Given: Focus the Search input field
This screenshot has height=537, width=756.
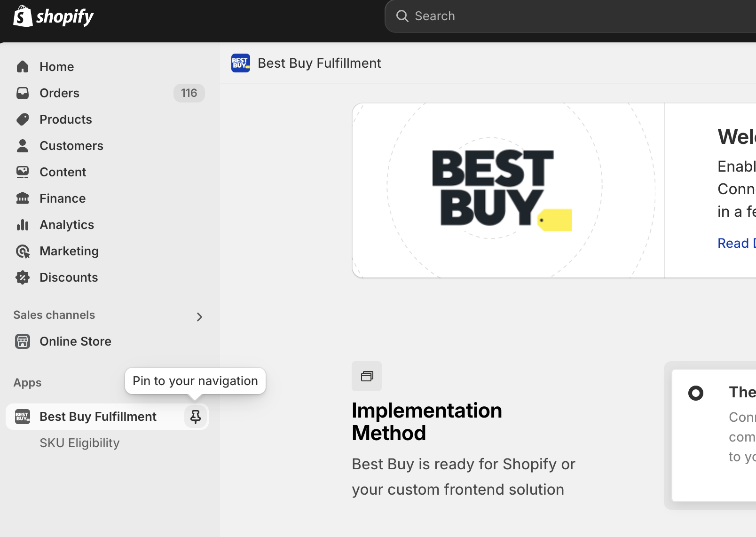Looking at the screenshot, I should [x=570, y=16].
